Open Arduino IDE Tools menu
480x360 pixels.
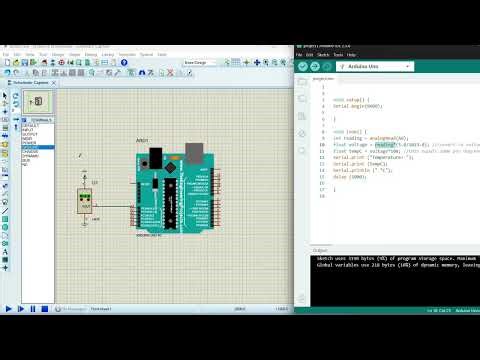click(x=338, y=55)
